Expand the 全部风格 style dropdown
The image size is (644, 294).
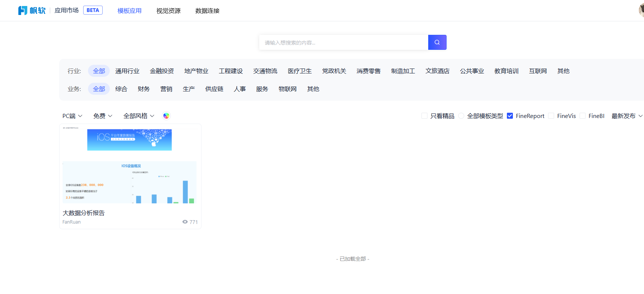click(139, 116)
